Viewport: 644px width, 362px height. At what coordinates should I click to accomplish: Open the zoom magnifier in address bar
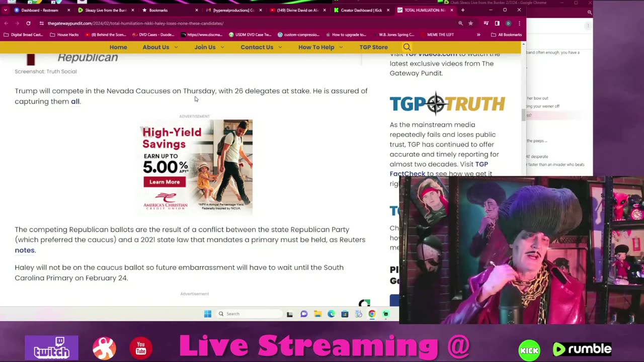[x=460, y=23]
